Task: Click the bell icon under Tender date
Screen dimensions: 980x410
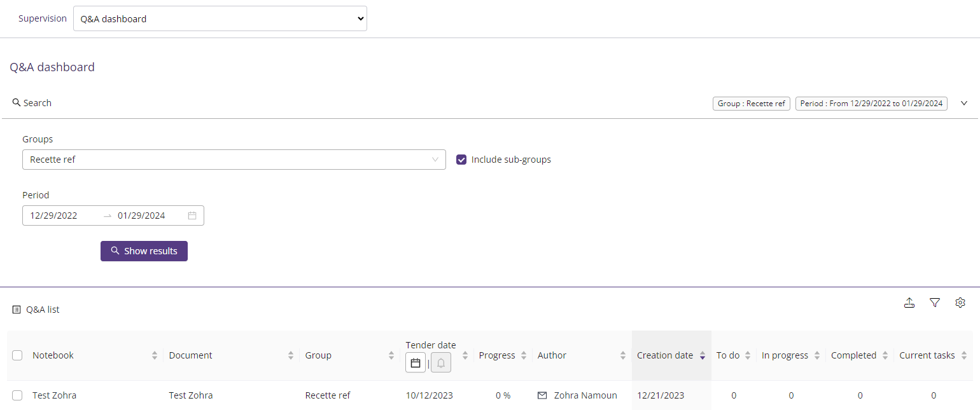Action: click(440, 363)
